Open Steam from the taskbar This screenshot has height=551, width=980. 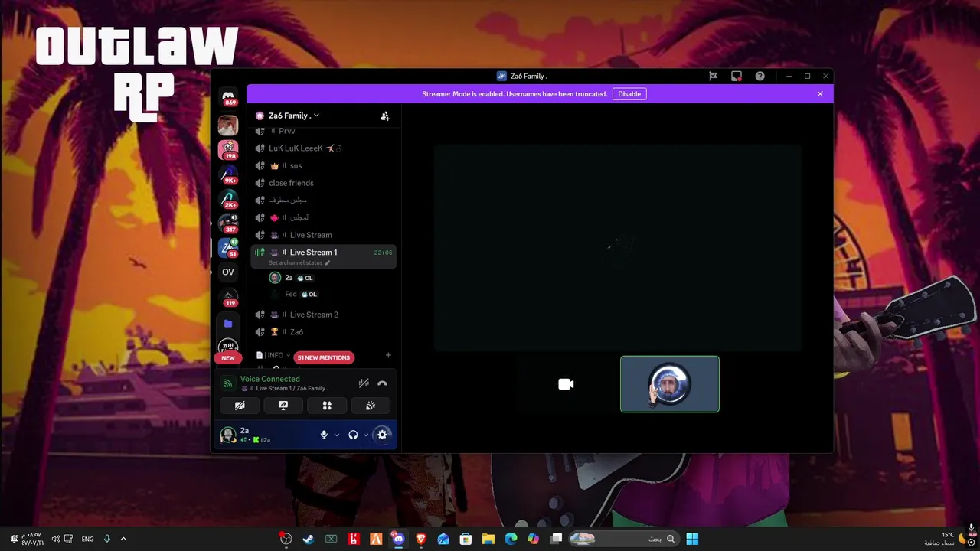pyautogui.click(x=308, y=539)
